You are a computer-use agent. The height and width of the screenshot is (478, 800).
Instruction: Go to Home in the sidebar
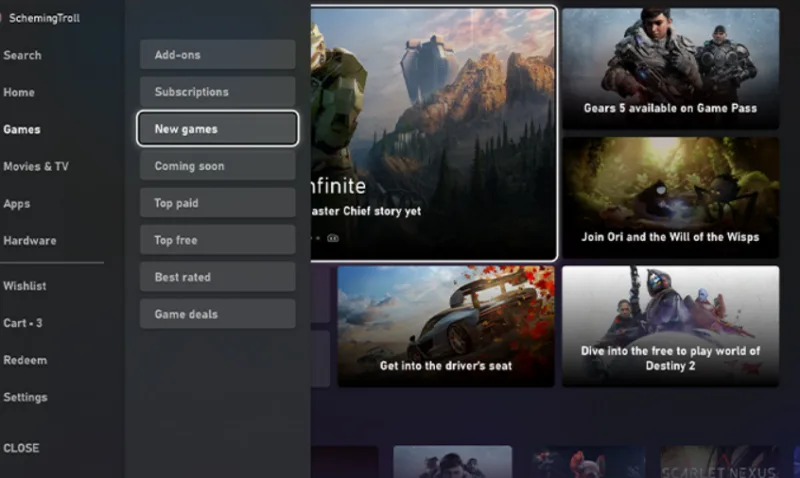[x=19, y=92]
